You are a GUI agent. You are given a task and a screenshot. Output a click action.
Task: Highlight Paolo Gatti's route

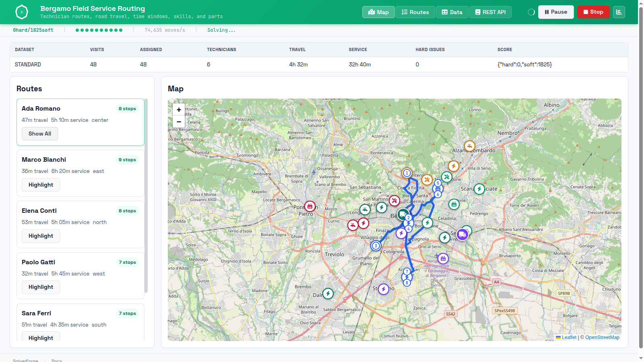[41, 287]
